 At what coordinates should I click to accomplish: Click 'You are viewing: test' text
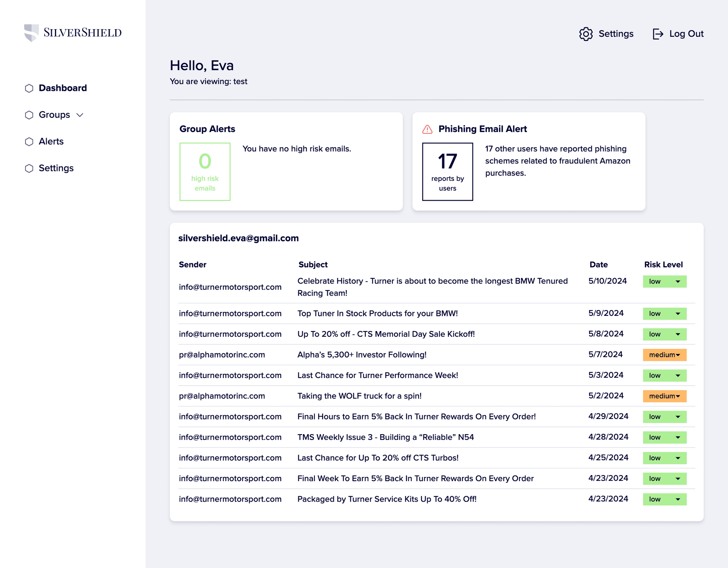209,82
